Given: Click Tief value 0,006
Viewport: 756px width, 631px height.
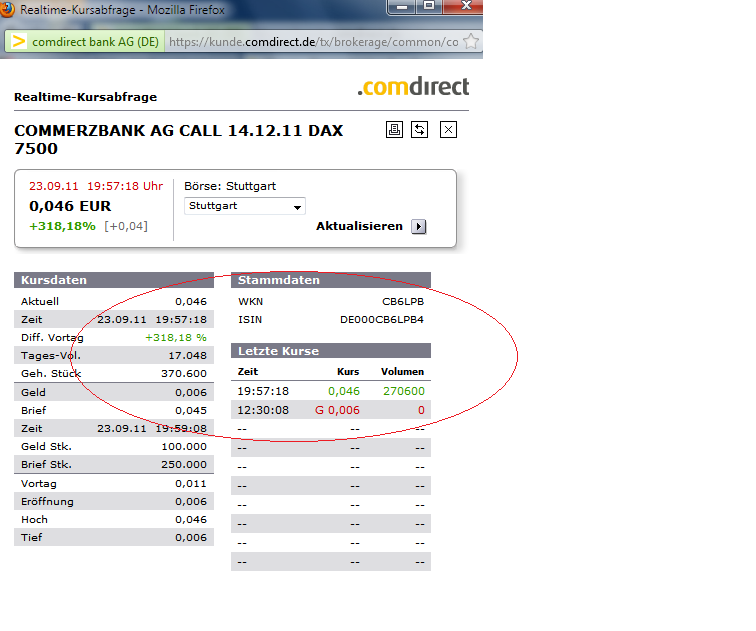Looking at the screenshot, I should tap(191, 538).
